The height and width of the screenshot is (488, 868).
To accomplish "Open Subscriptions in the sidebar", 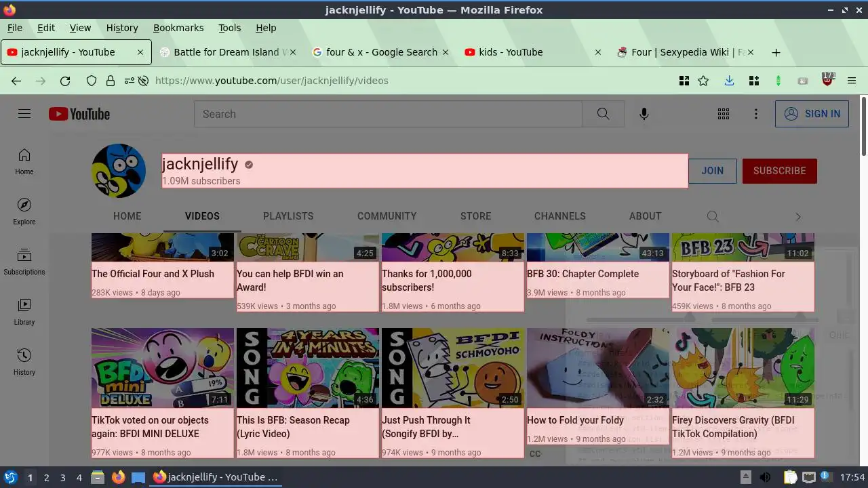I will tap(24, 262).
